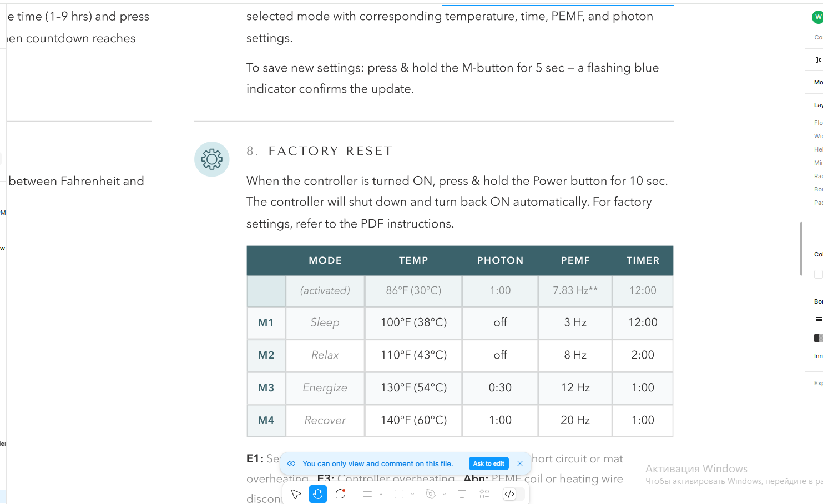Click the Ask to edit button
This screenshot has width=823, height=504.
pos(488,463)
